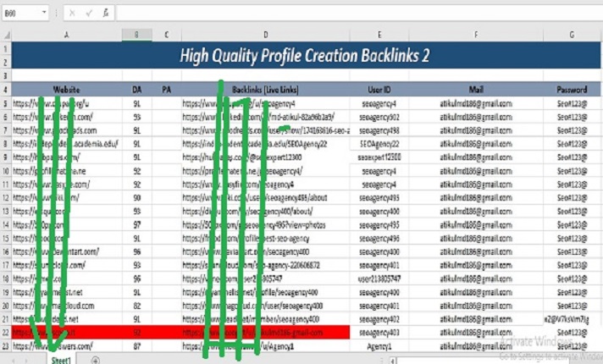Select column D header
This screenshot has height=364, width=603.
pyautogui.click(x=265, y=34)
